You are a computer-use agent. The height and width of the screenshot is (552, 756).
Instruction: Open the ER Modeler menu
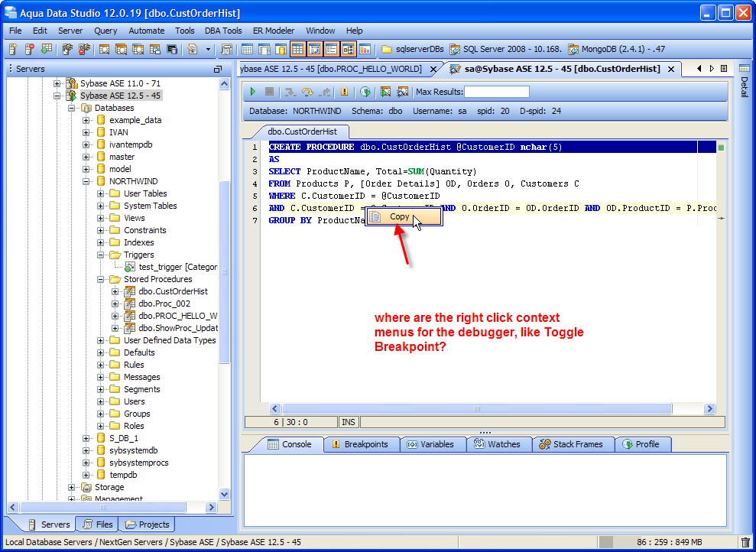(x=274, y=31)
